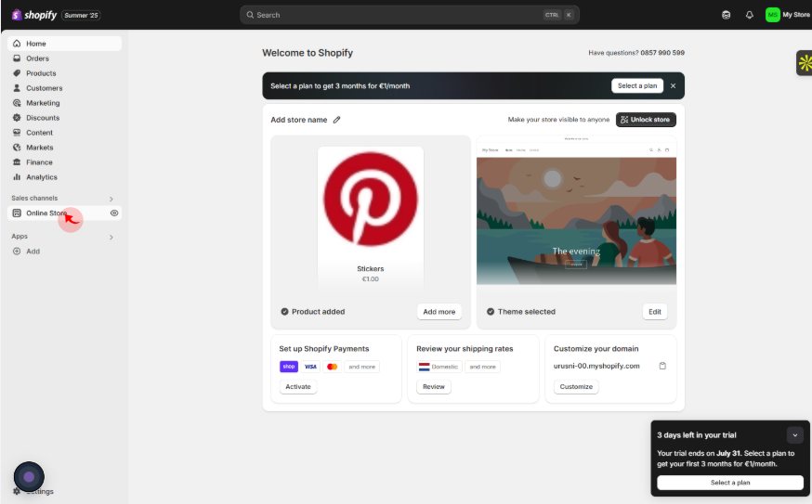This screenshot has height=504, width=812.
Task: Click the Theme selected checkmark icon
Action: click(491, 312)
